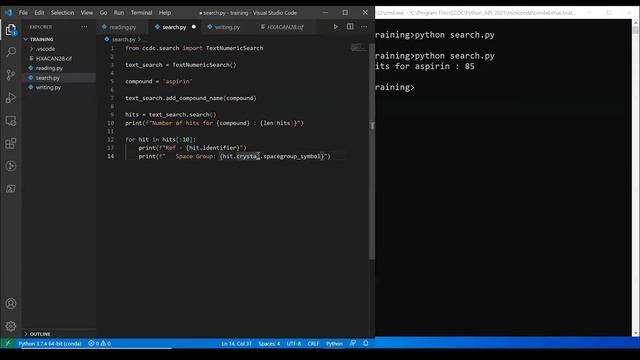Collapse the TRAINING folder section
Viewport: 640px width, 360px height.
[41, 39]
